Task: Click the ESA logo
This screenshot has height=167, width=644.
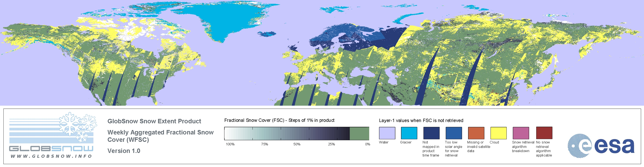Action: click(x=601, y=146)
